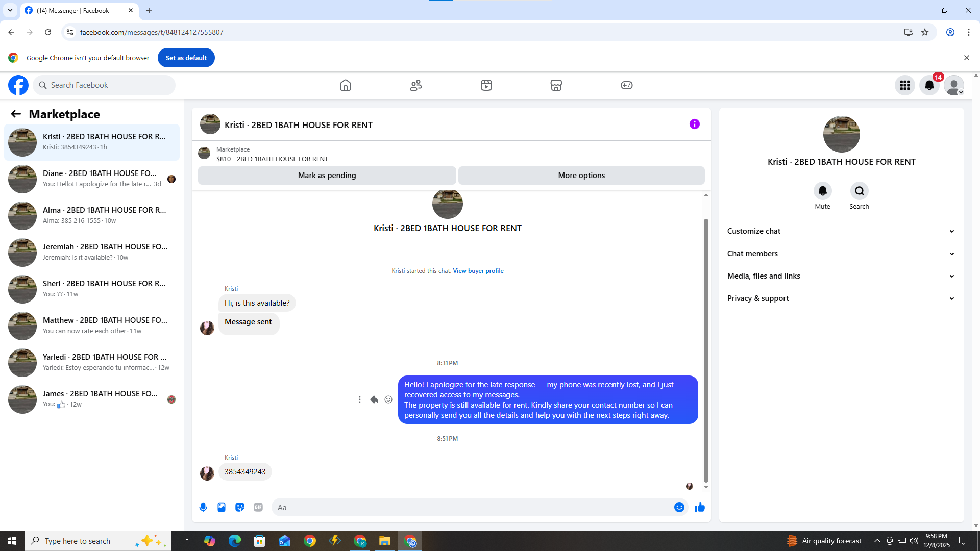Choose a sticker icon
980x551 pixels.
tap(240, 507)
